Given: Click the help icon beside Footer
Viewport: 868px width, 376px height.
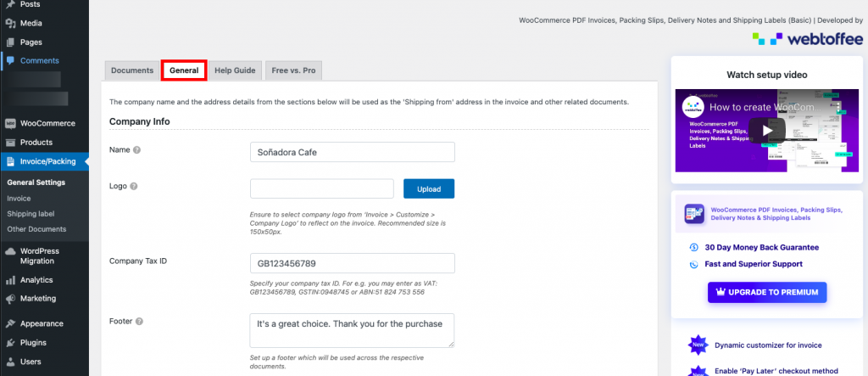Looking at the screenshot, I should click(140, 321).
